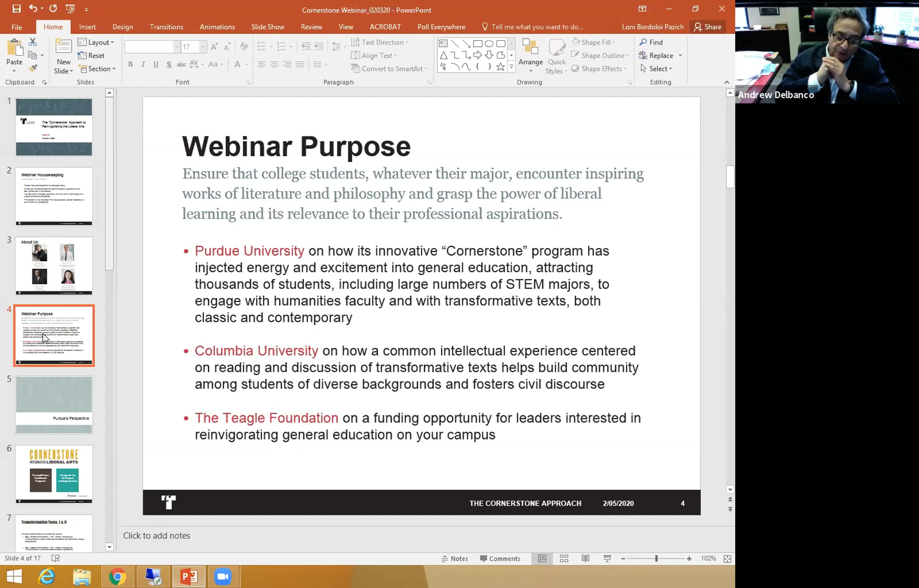Expand the Section dropdown
This screenshot has width=919, height=588.
(97, 69)
